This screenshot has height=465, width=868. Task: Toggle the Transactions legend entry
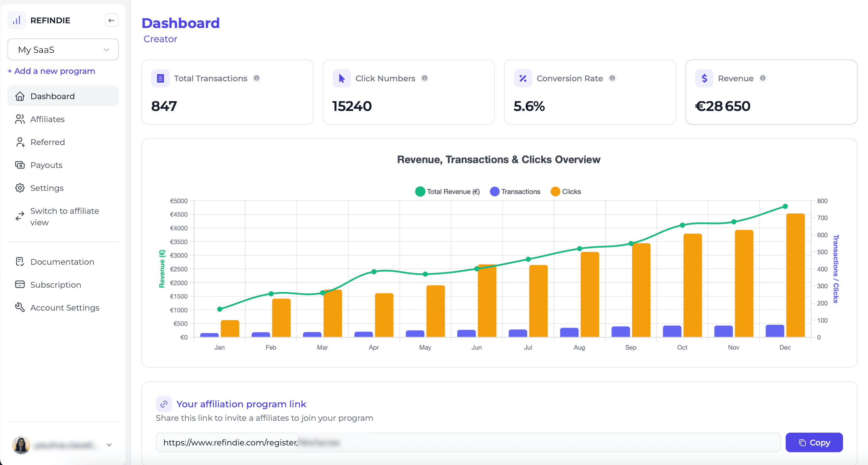tap(515, 191)
